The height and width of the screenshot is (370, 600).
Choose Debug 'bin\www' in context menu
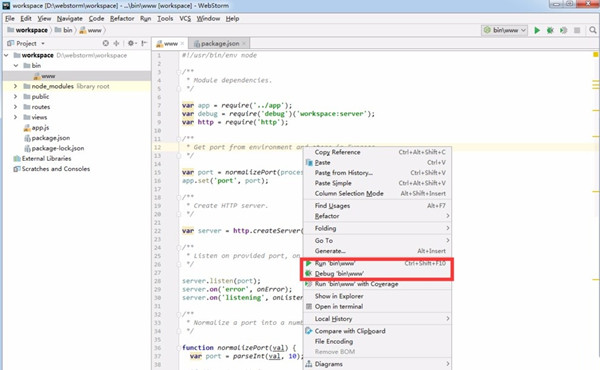coord(377,274)
